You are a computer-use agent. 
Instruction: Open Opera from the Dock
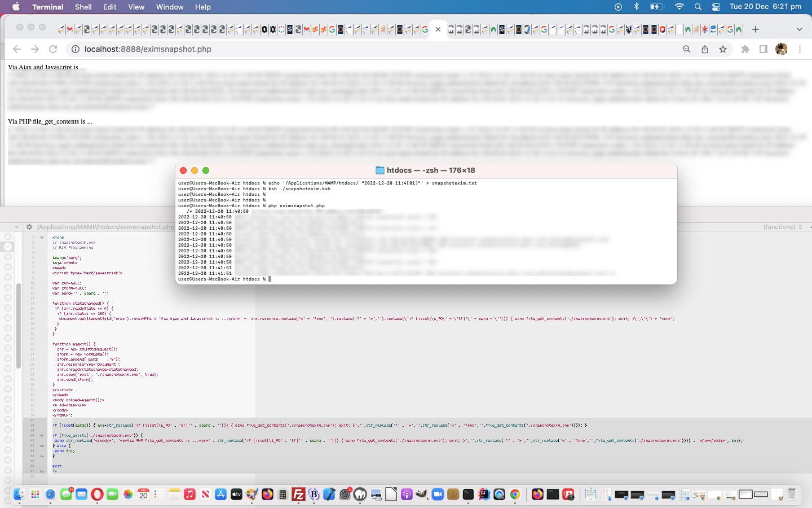coord(97,494)
